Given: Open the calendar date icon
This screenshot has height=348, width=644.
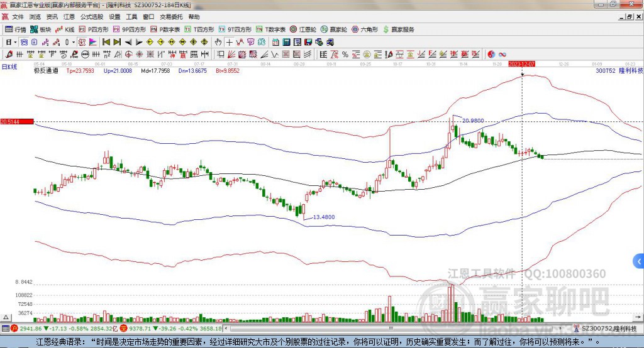Looking at the screenshot, I should [275, 42].
